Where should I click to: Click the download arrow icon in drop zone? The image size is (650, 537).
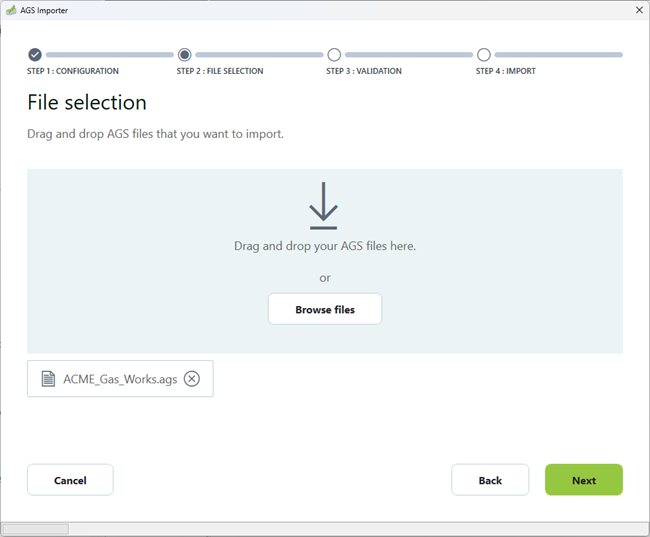323,206
